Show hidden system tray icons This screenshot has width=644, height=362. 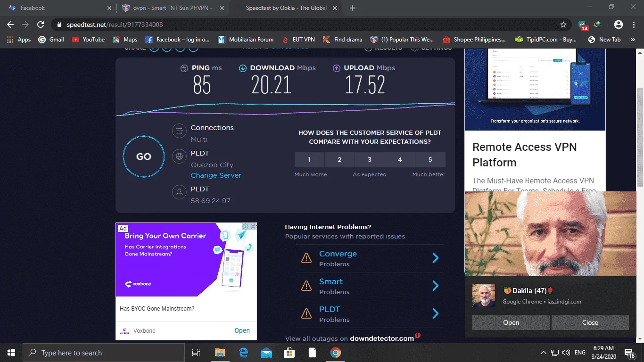tap(543, 353)
